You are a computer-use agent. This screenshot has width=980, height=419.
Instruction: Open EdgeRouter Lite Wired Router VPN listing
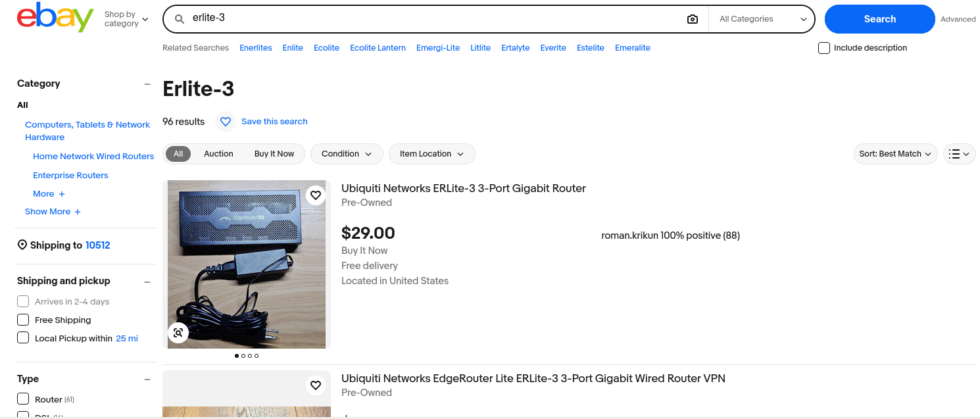(533, 378)
